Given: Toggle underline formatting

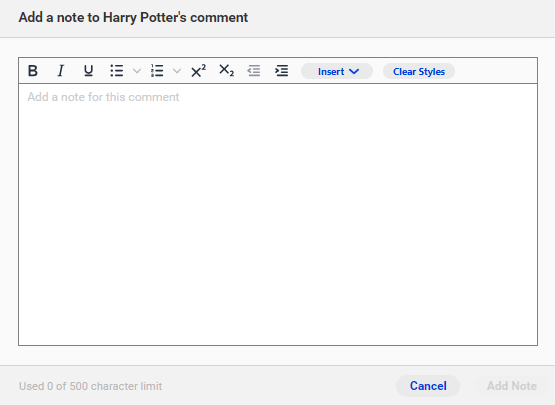Looking at the screenshot, I should (88, 71).
